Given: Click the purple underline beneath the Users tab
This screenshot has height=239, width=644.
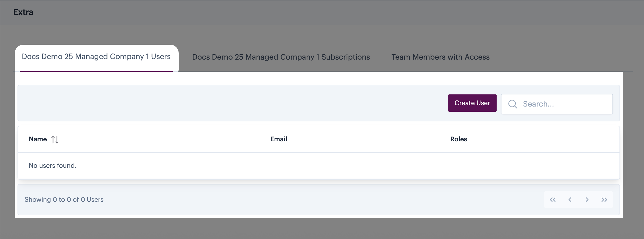Looking at the screenshot, I should (x=96, y=71).
